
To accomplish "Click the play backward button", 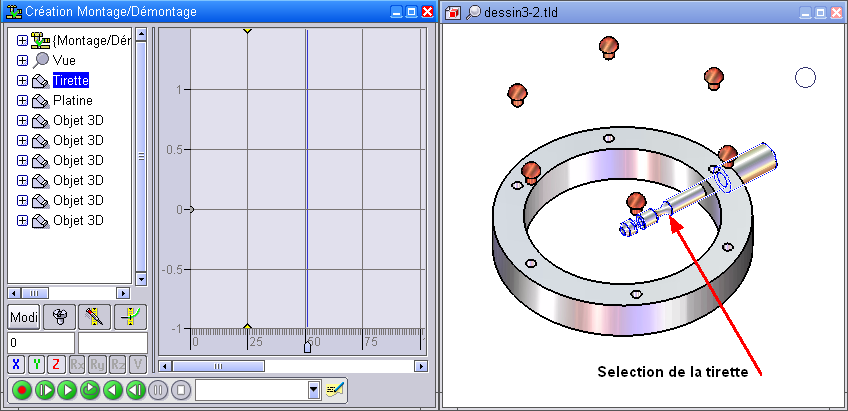I will [112, 390].
